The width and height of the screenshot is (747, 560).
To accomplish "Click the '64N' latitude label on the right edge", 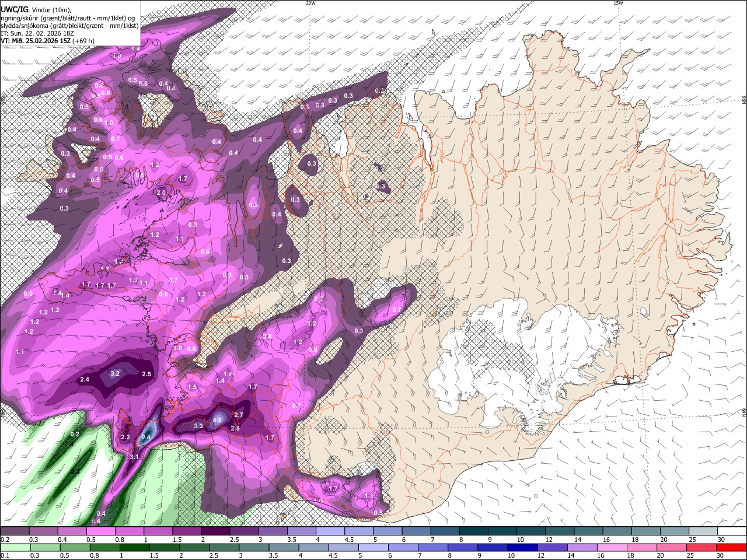I will click(x=744, y=412).
